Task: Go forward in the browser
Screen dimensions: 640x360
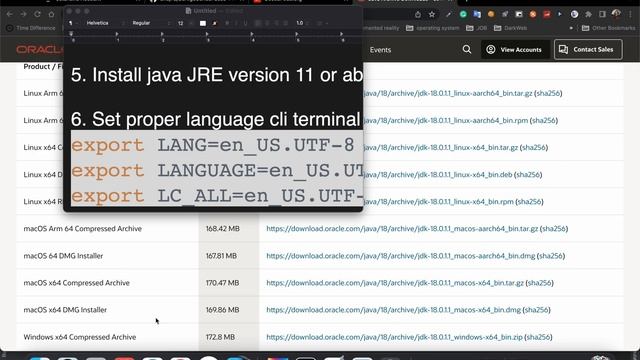Action: (24, 14)
